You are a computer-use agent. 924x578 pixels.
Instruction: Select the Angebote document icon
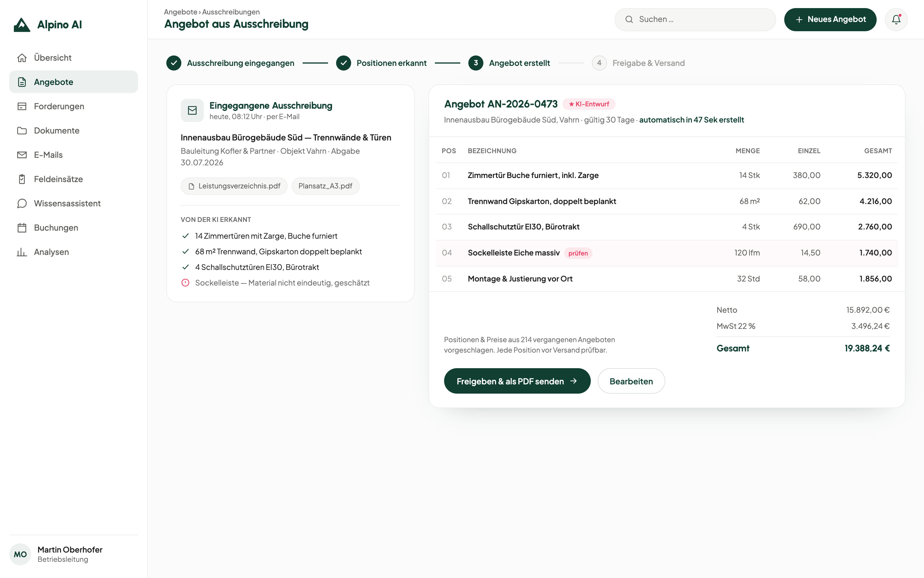point(22,82)
